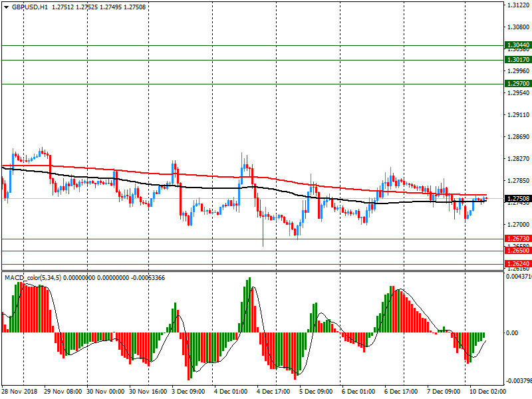Click the current price tag 1.27508
532x399 pixels.
point(518,199)
